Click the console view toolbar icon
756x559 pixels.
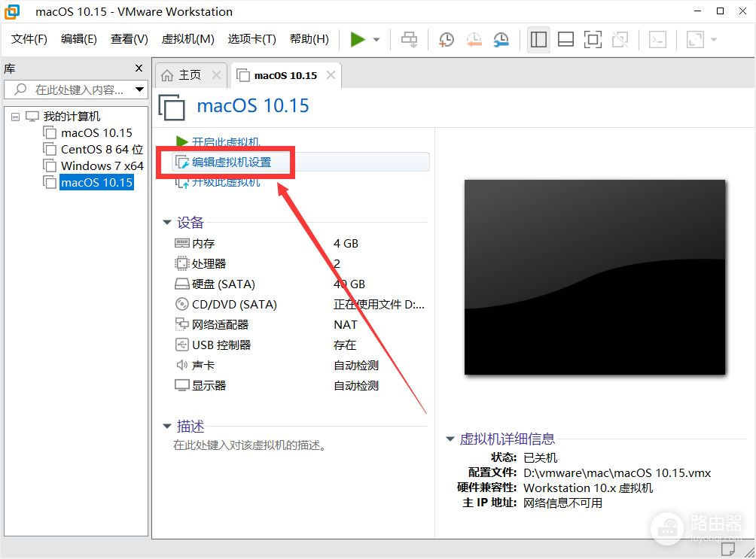point(657,40)
